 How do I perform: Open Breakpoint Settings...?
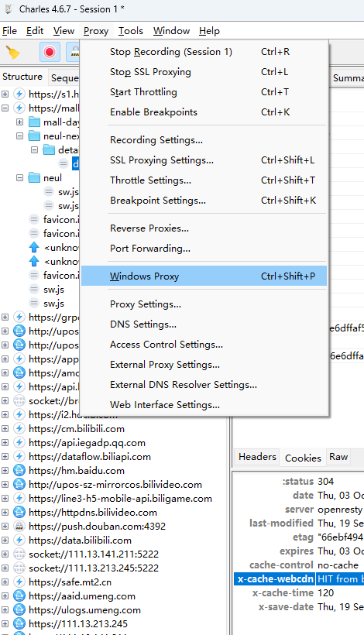tap(204, 200)
